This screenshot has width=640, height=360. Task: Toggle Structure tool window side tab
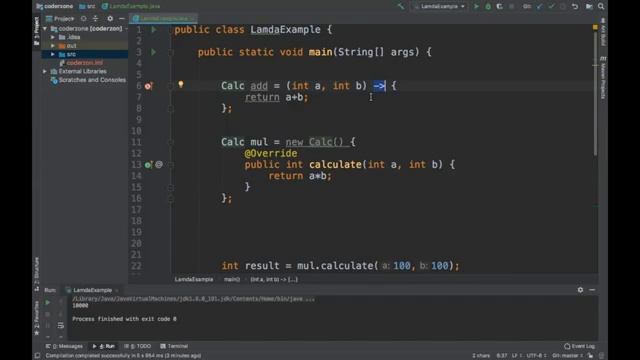[37, 273]
